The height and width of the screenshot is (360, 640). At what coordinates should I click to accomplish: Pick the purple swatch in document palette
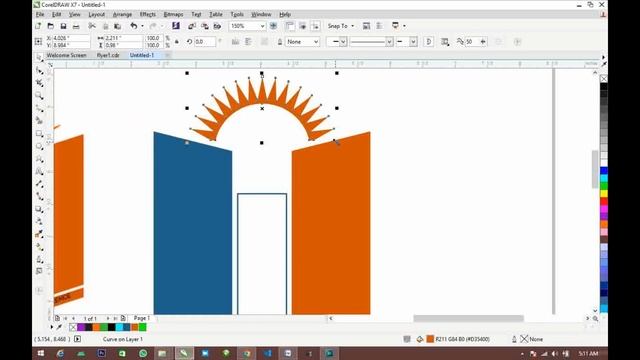[81, 327]
